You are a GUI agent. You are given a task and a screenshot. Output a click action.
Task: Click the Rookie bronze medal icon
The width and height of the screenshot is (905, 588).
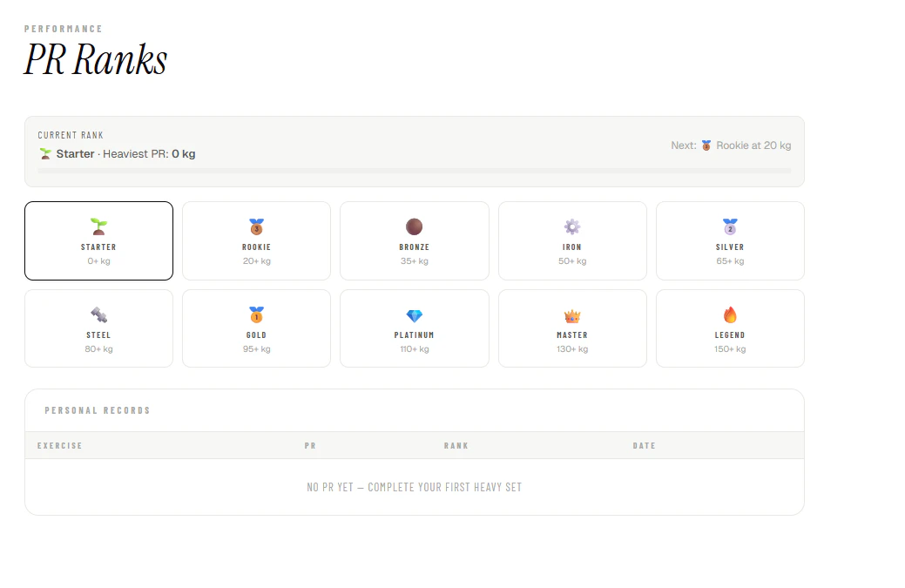[256, 226]
